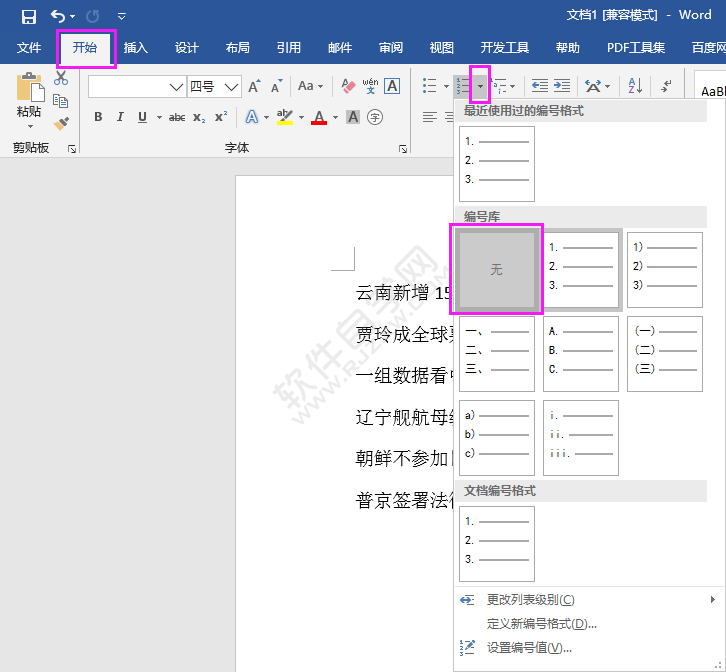Switch to the 插入 ribbon tab
This screenshot has height=672, width=726.
tap(135, 48)
